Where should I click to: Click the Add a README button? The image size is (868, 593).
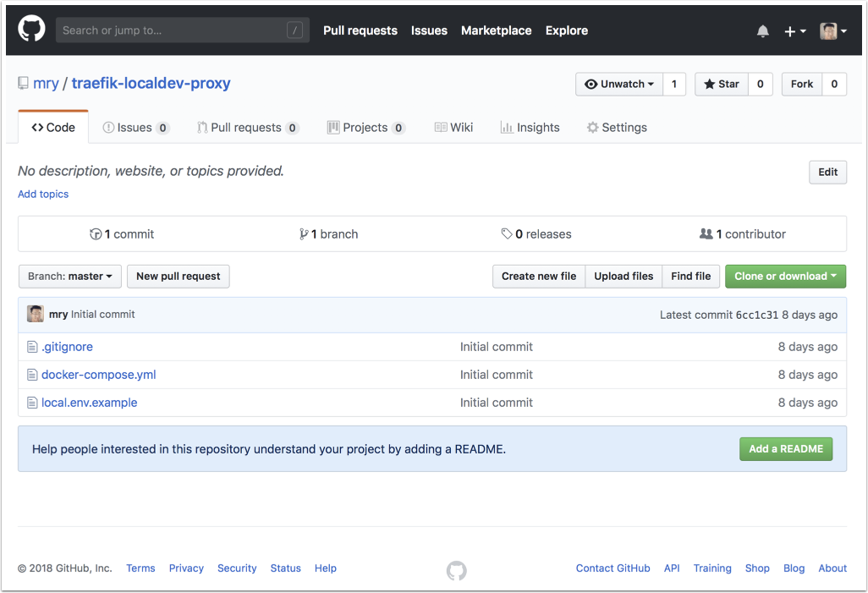(786, 449)
